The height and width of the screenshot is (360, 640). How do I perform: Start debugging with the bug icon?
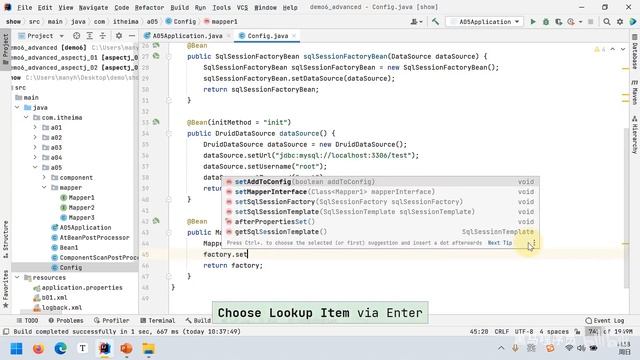[546, 22]
